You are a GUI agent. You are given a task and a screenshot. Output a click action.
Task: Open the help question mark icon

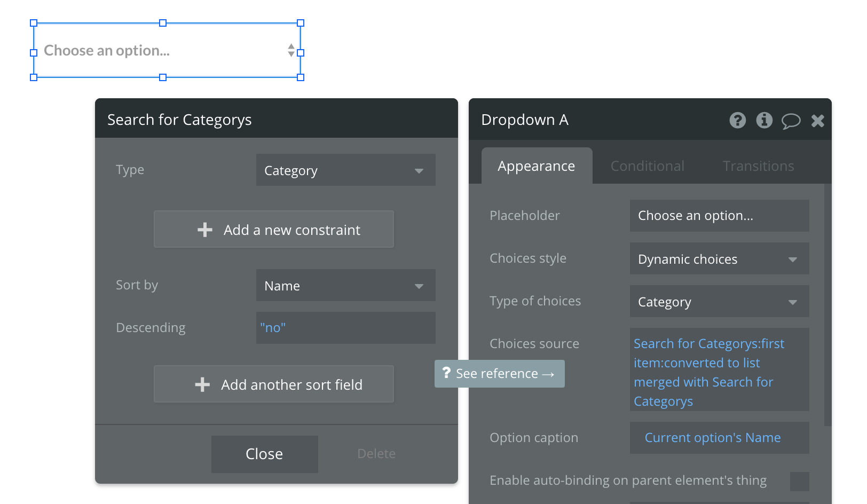click(737, 121)
